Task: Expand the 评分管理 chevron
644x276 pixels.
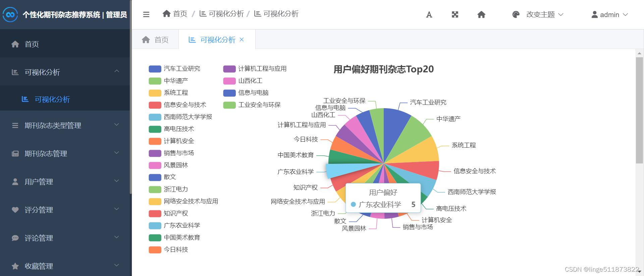Action: (117, 209)
